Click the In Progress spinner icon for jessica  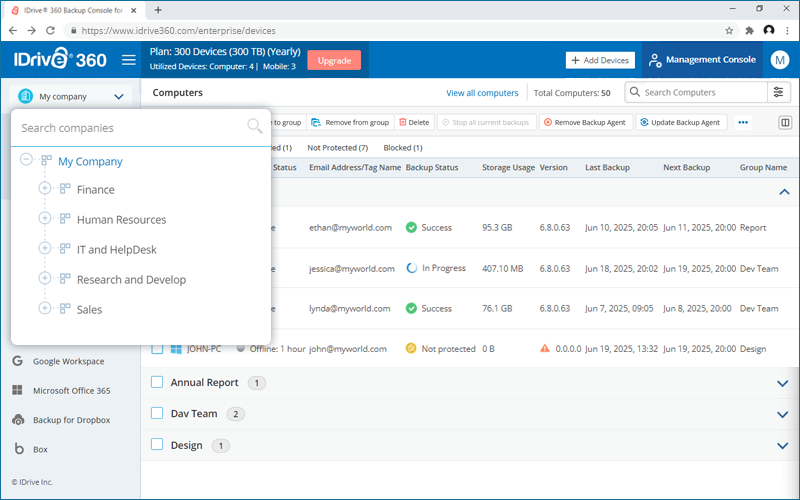[411, 268]
